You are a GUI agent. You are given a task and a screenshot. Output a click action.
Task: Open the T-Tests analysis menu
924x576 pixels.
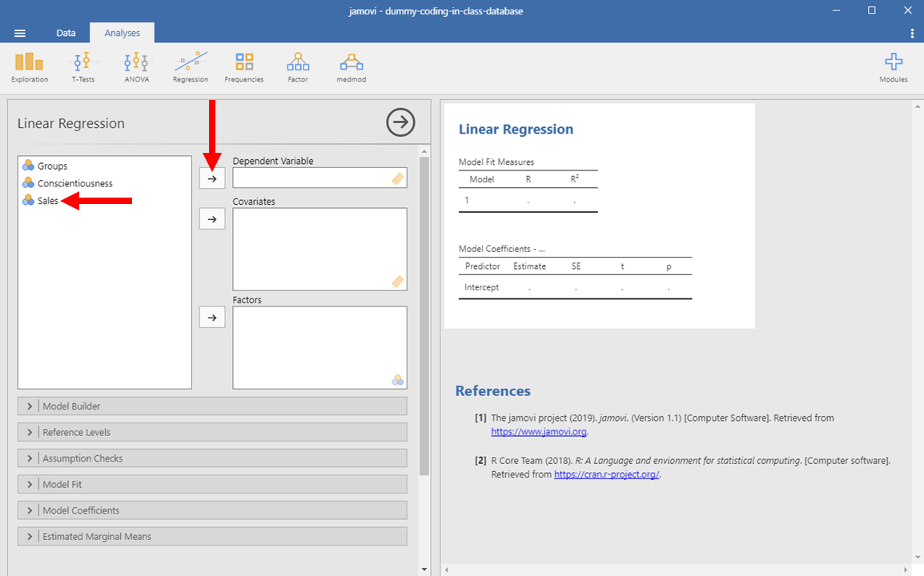coord(82,67)
